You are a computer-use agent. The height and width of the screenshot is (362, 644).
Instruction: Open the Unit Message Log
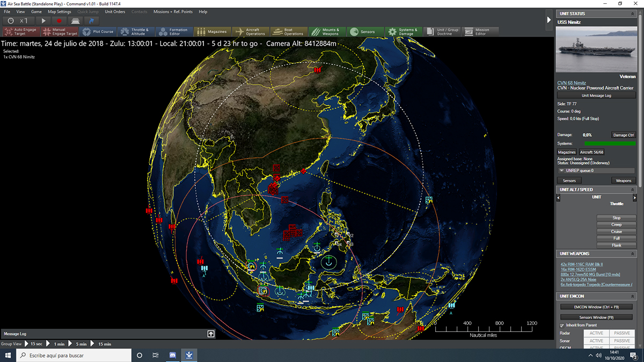(x=596, y=95)
